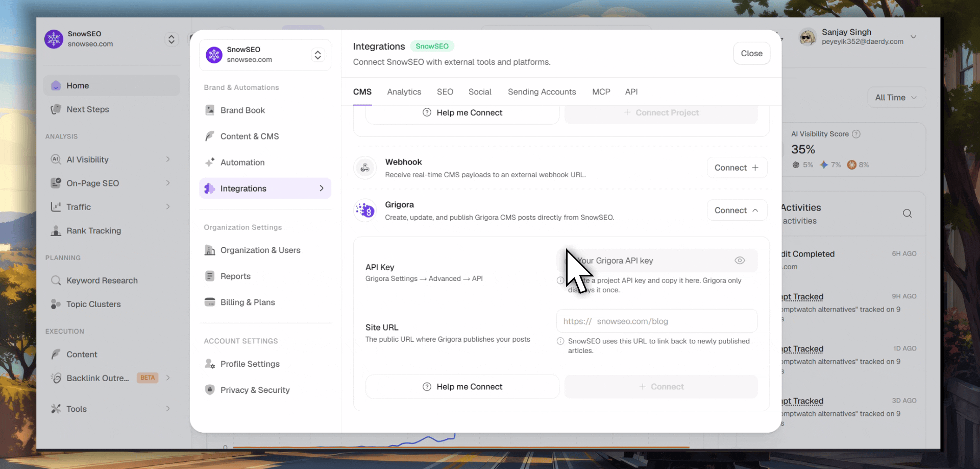
Task: Click the Profile Settings person icon
Action: tap(210, 364)
